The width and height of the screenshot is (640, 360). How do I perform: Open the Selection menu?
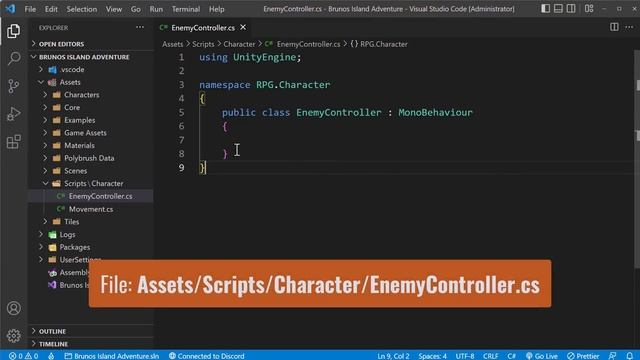pos(82,9)
